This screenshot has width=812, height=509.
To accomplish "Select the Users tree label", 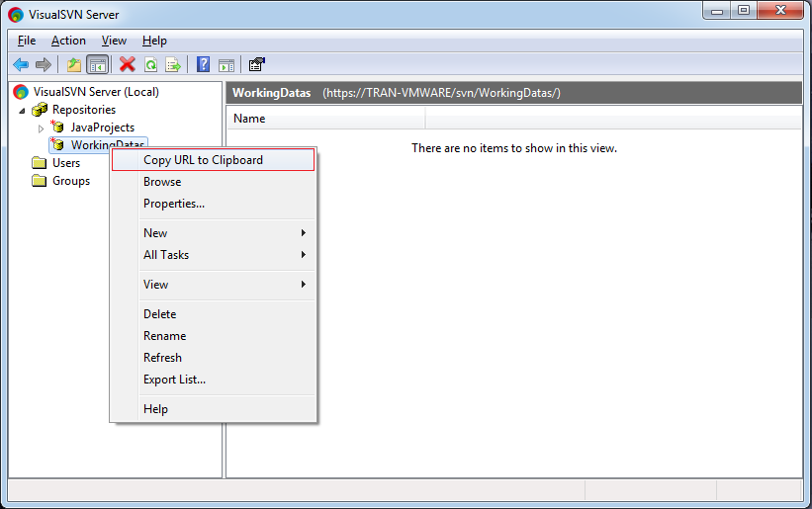I will tap(66, 163).
